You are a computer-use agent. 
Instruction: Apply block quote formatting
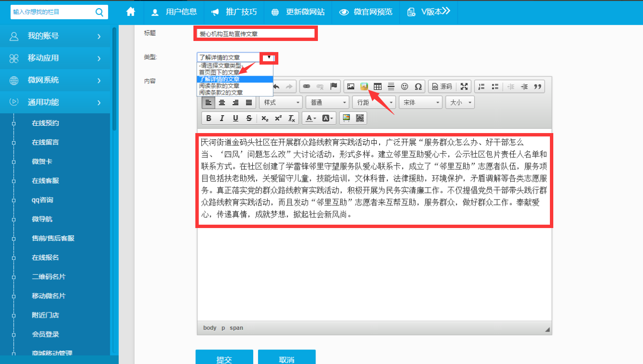538,86
